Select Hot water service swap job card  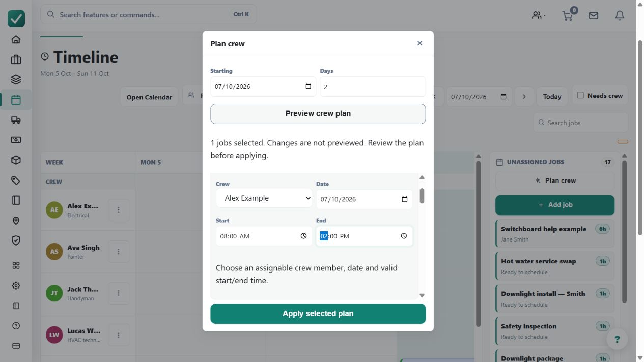pos(555,266)
